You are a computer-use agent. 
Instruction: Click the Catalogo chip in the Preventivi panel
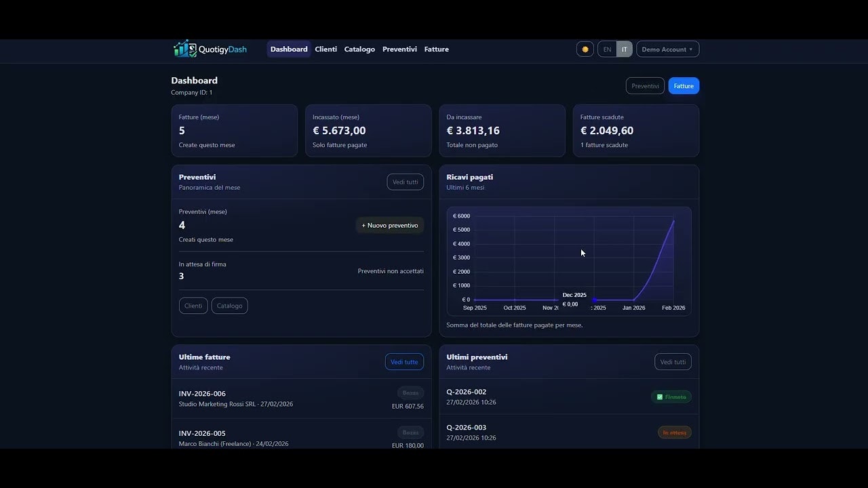(230, 306)
